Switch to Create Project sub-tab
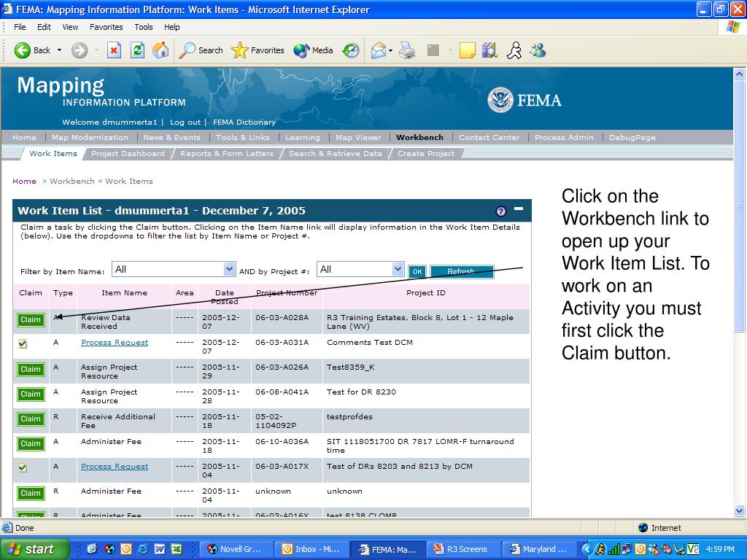 tap(426, 153)
